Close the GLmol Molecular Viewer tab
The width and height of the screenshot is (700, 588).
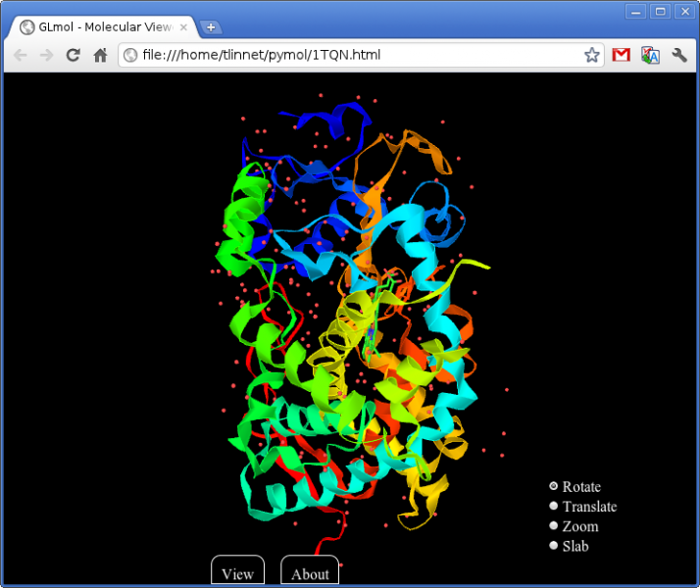click(182, 26)
